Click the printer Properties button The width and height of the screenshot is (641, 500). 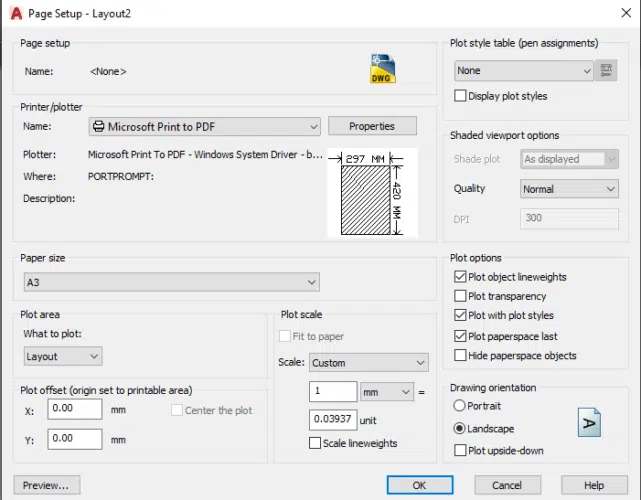pos(372,126)
